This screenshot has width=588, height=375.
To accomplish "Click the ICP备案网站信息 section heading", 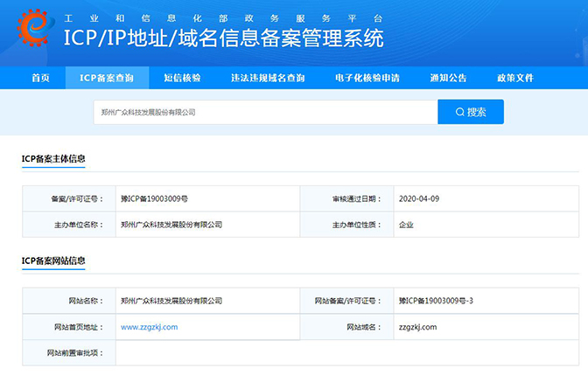I will pos(53,260).
